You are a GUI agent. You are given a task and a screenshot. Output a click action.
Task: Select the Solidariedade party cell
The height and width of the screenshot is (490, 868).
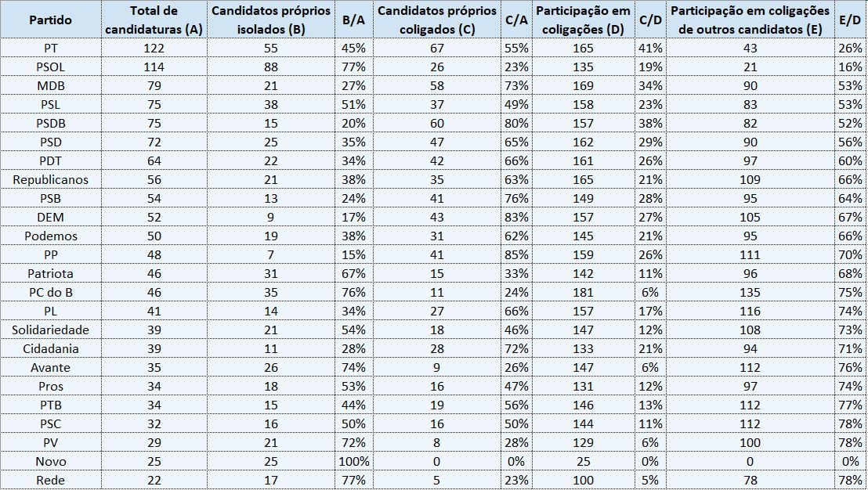[51, 330]
